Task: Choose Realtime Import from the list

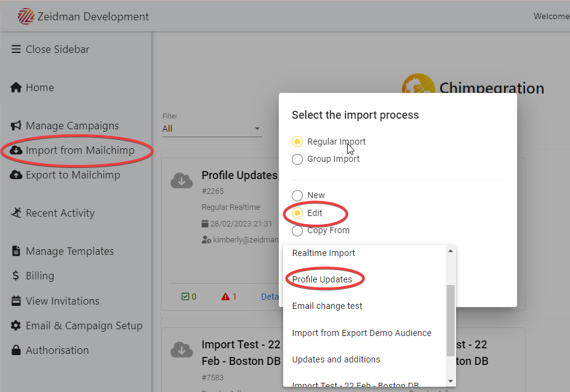Action: click(364, 253)
